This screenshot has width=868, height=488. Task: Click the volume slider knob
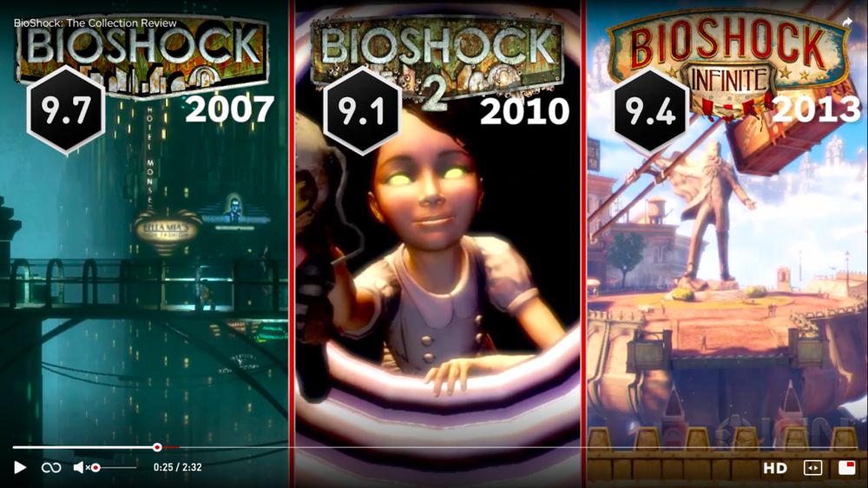coord(95,468)
